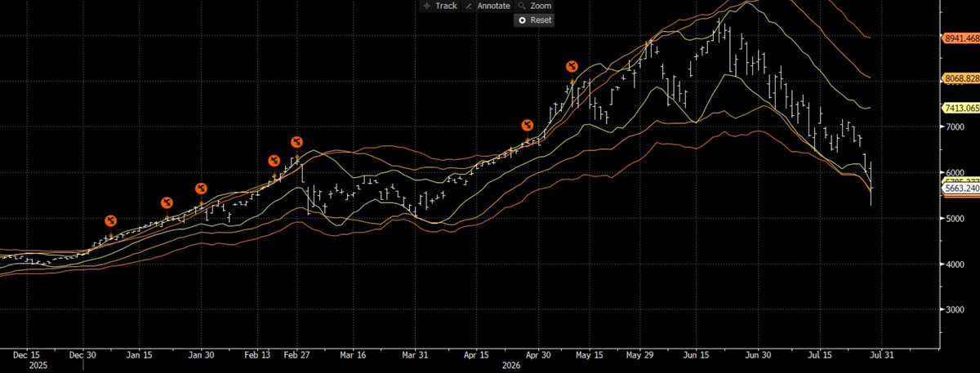
Task: Click the 8941.468 orange price tag
Action: pyautogui.click(x=961, y=38)
